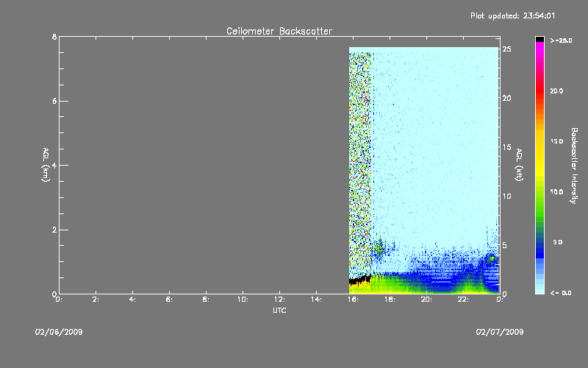Click the 8: hour tick label on time axis

pyautogui.click(x=207, y=300)
